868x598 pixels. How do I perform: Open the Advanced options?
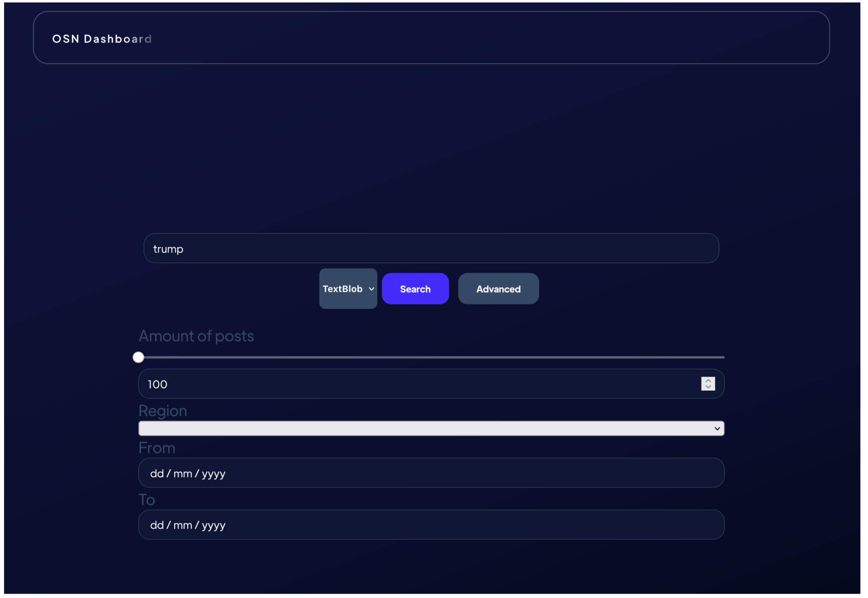coord(498,289)
